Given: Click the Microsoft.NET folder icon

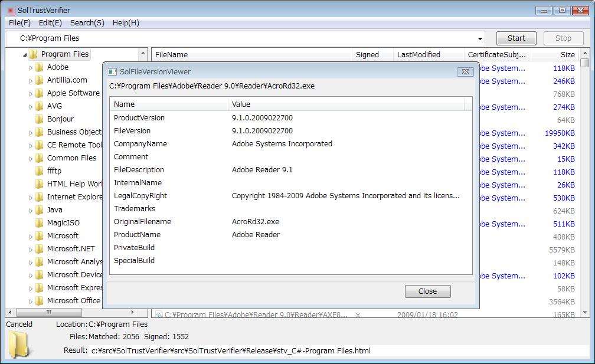Looking at the screenshot, I should point(40,249).
